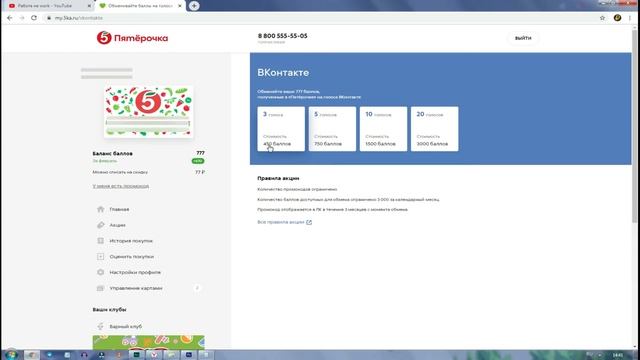Open the browser profile avatar

pyautogui.click(x=618, y=18)
